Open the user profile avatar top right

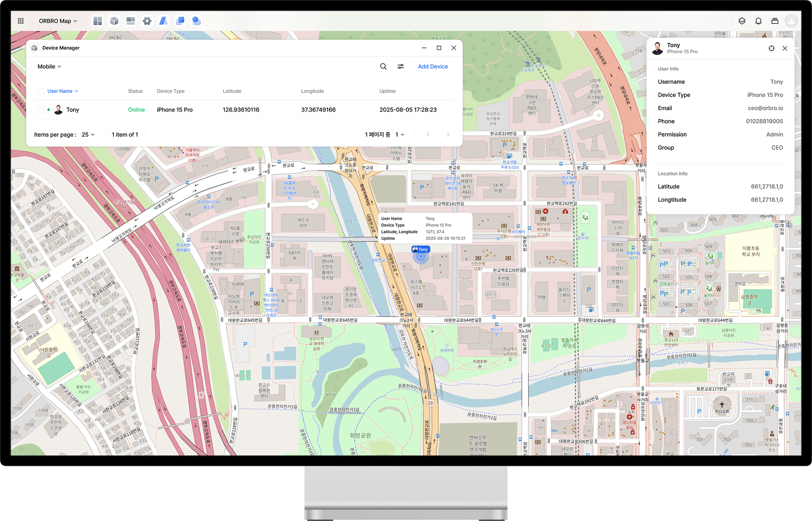[x=791, y=21]
